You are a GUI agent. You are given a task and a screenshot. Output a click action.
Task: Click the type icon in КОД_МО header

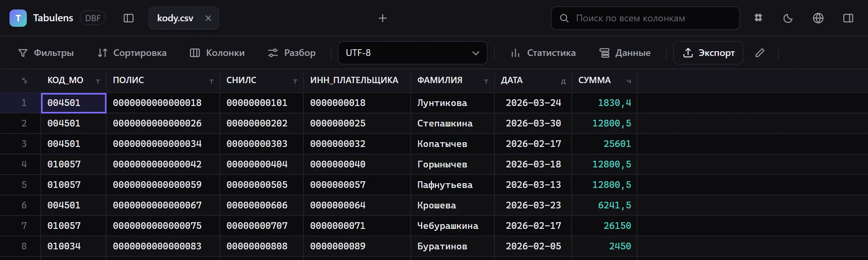coord(98,81)
